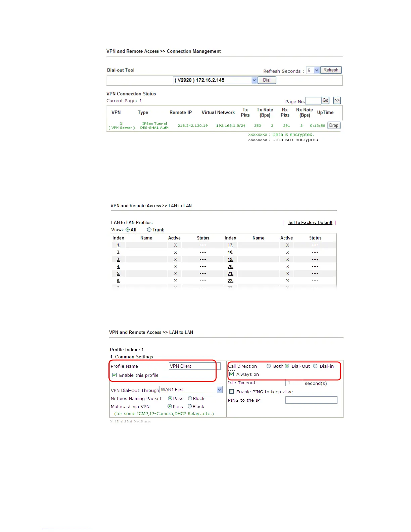411x532 pixels.
Task: Select Block for Multicast via VPN
Action: (x=190, y=406)
